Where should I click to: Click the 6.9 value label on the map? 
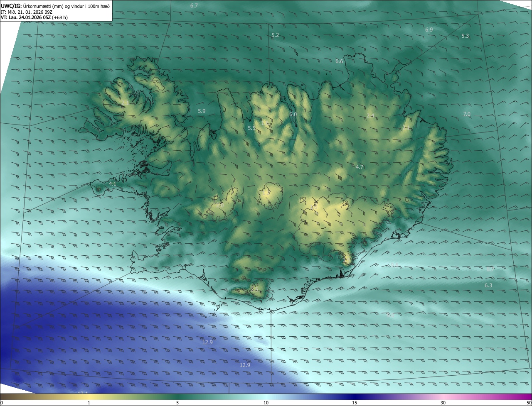coord(429,30)
